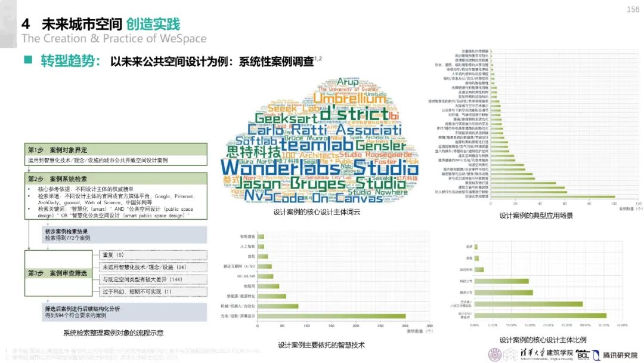Click 'Arup' at the top of the word cloud
Viewport: 644px width, 363px height.
pyautogui.click(x=348, y=82)
